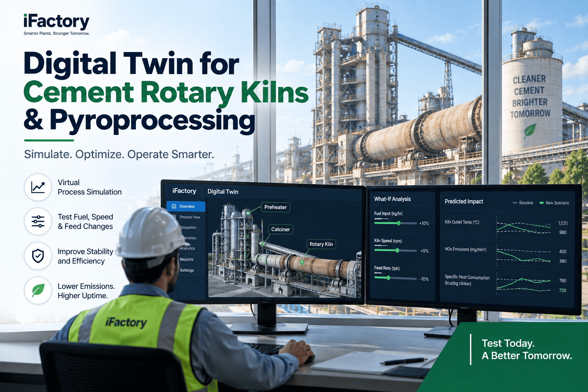Click the Baseline legend marker

click(x=515, y=203)
